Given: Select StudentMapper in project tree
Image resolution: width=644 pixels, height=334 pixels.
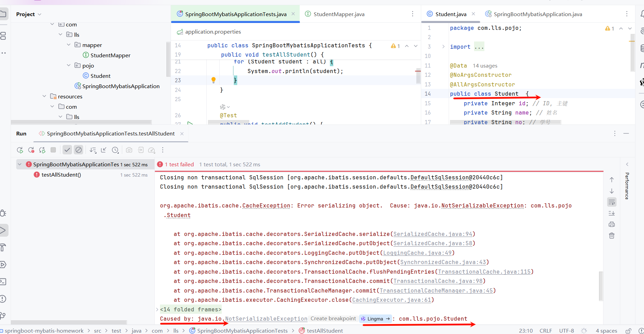Looking at the screenshot, I should [x=106, y=55].
